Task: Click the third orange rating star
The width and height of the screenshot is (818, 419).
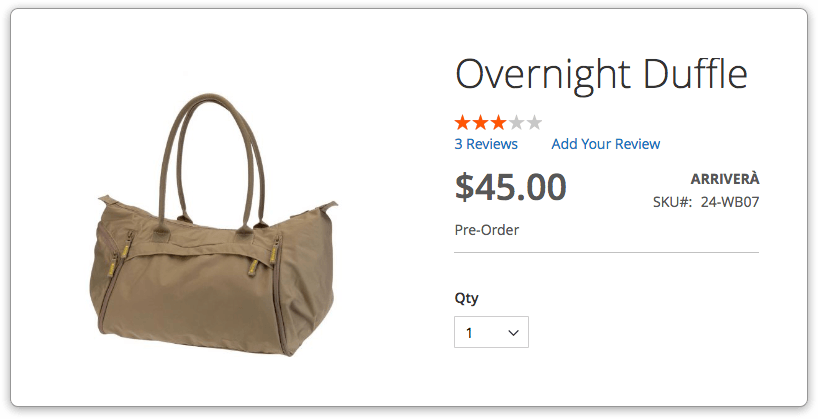Action: point(498,123)
